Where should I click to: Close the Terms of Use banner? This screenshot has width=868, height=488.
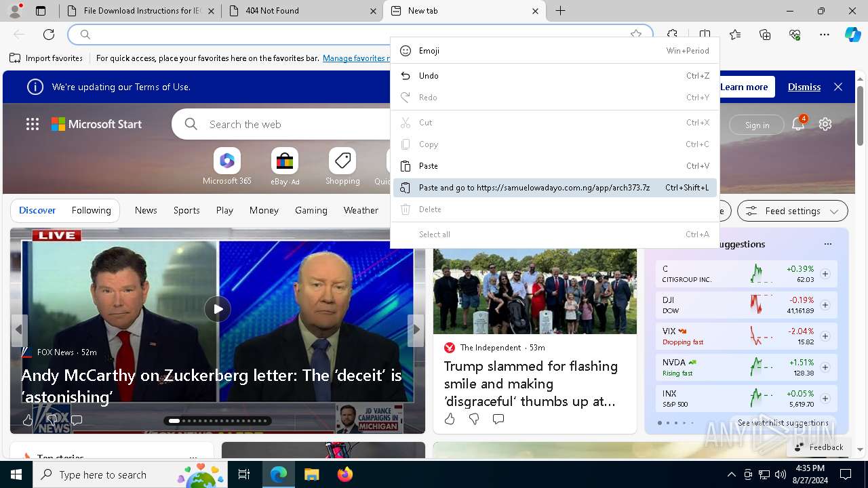point(838,87)
